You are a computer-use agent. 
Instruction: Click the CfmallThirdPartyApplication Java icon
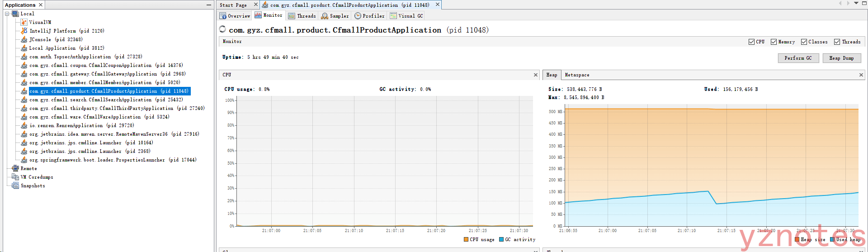(x=24, y=108)
